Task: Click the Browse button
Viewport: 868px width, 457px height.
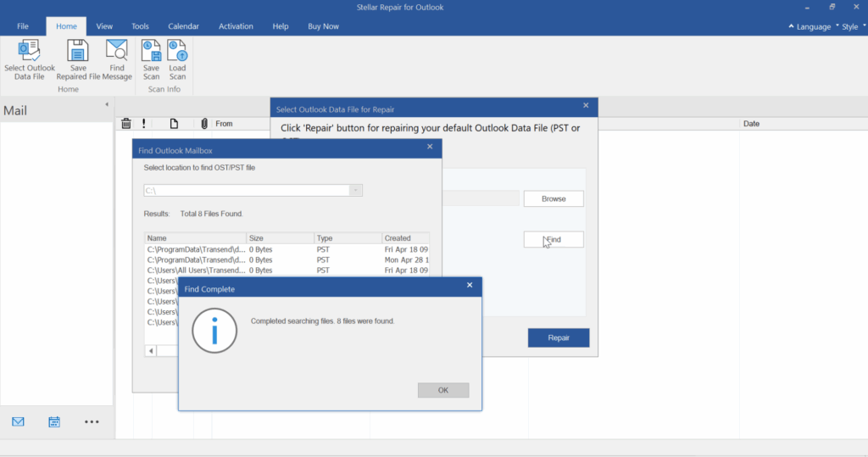Action: tap(554, 199)
